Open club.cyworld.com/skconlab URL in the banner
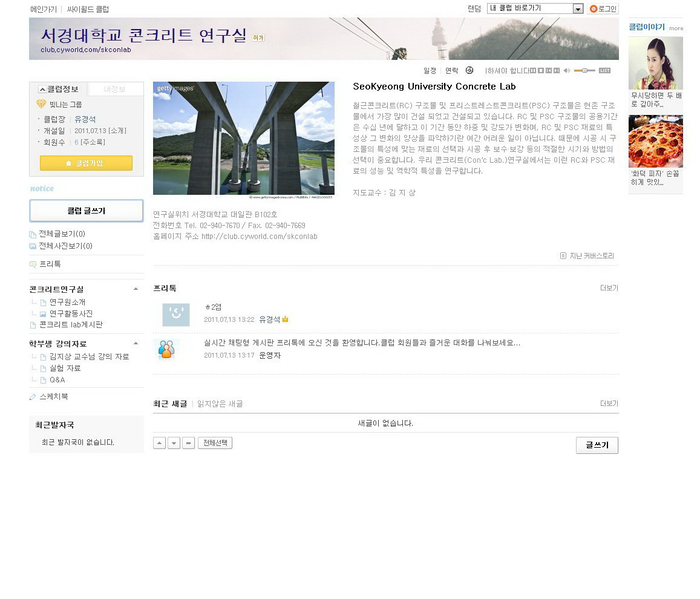Viewport: 700px width, 599px height. [86, 50]
